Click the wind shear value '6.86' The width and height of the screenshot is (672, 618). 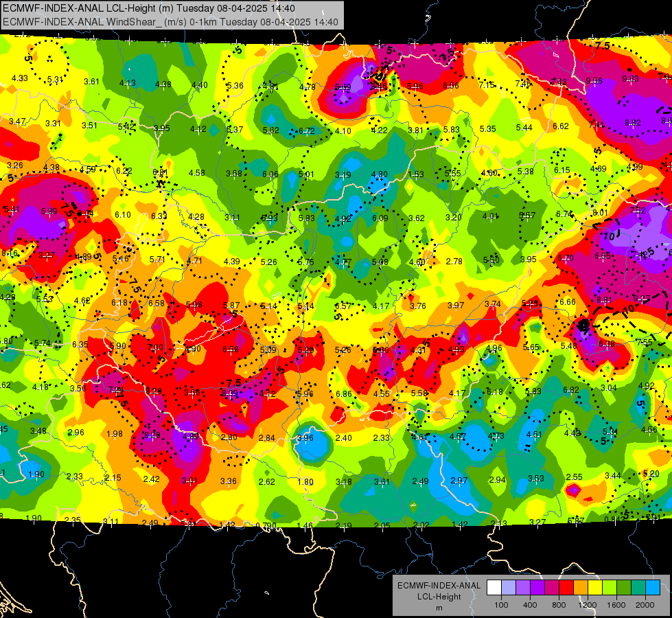[344, 394]
